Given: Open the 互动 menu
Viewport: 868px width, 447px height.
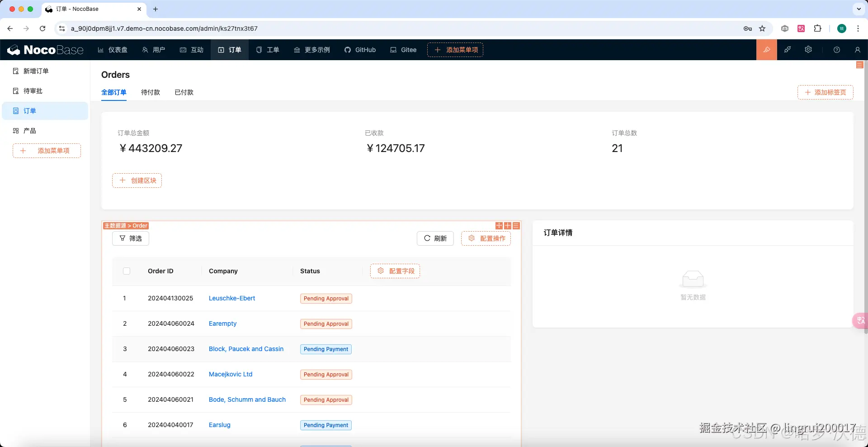Looking at the screenshot, I should pos(192,50).
